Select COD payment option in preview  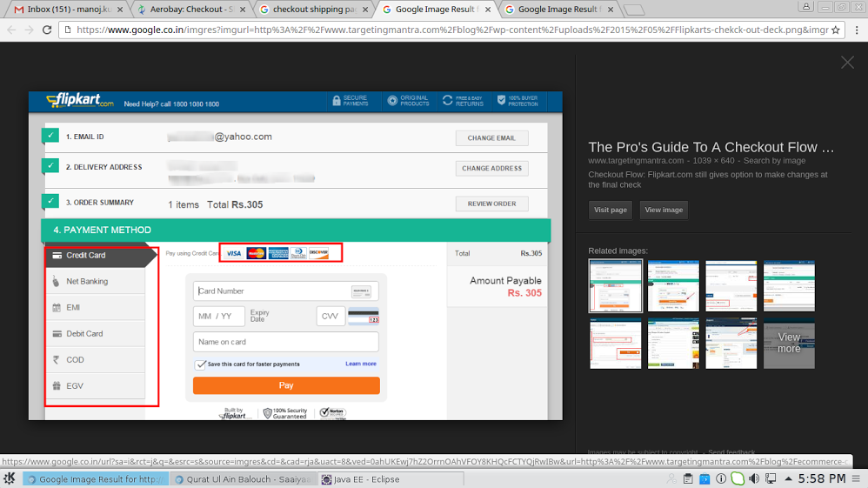pyautogui.click(x=96, y=359)
